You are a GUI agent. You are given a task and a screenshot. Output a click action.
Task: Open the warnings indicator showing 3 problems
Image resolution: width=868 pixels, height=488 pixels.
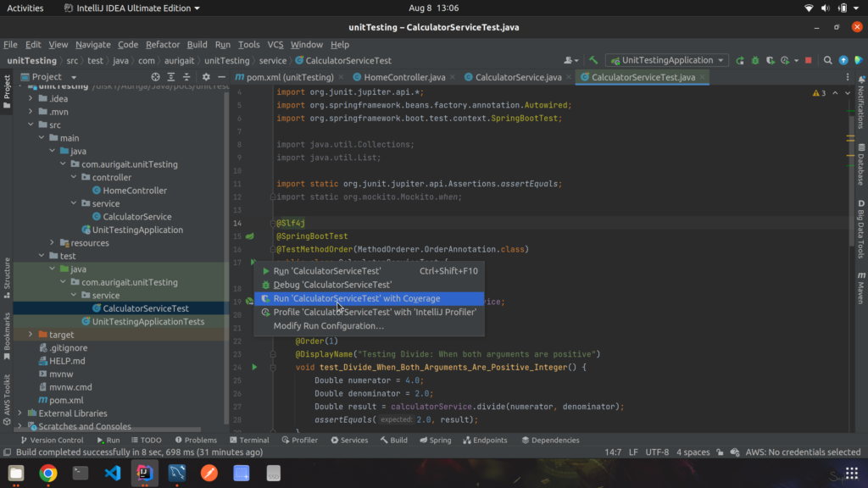[x=820, y=93]
